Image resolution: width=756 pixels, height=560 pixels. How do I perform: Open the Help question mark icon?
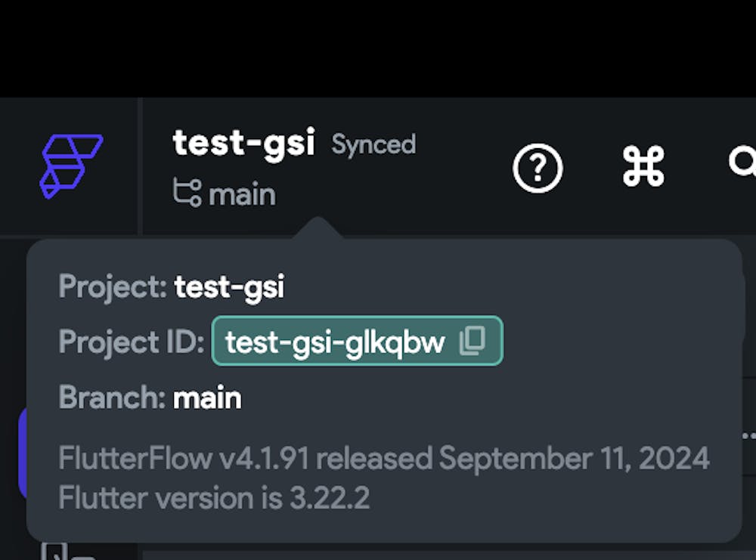(538, 167)
